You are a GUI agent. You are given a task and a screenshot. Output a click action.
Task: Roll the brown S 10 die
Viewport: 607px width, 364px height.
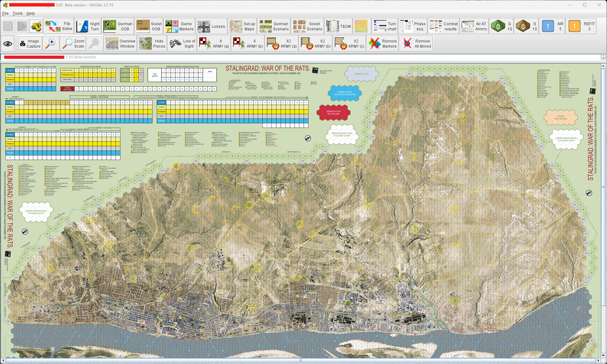click(527, 26)
